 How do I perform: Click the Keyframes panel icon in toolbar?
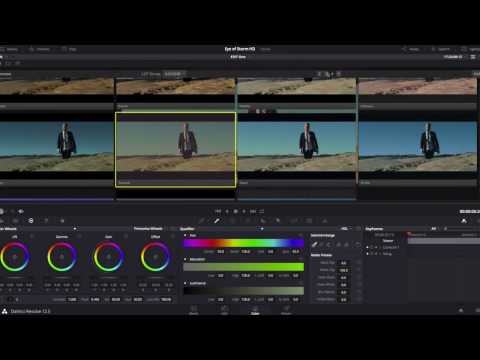(464, 221)
